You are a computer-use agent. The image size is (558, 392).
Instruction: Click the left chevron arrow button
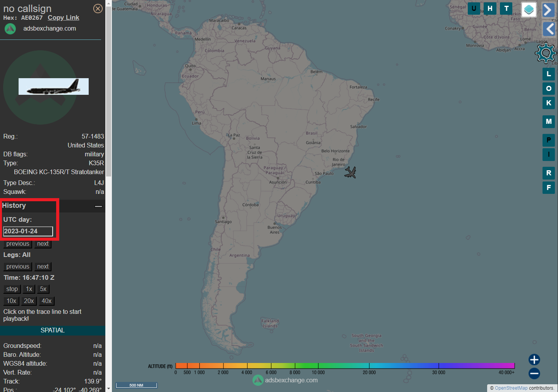tap(549, 29)
